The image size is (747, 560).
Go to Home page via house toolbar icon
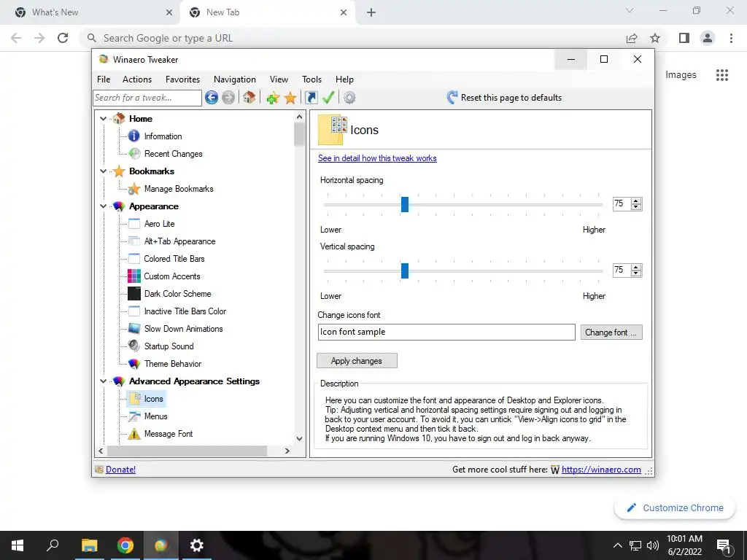(249, 97)
